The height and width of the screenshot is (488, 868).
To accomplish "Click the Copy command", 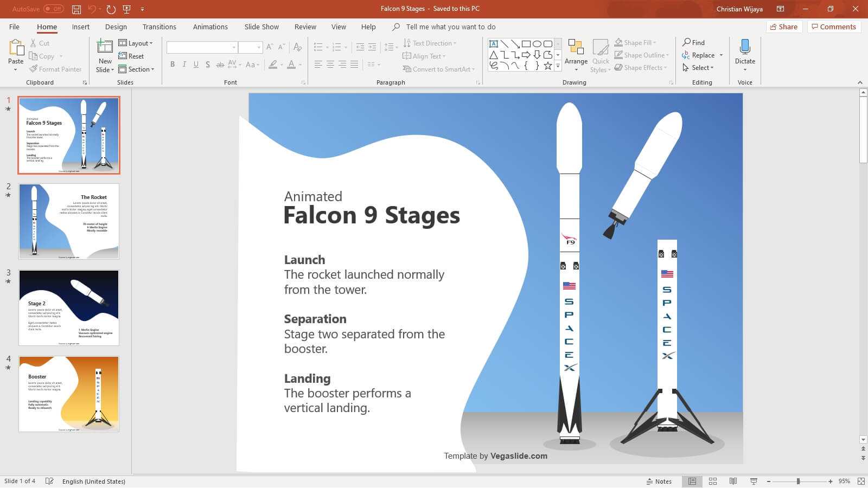I will pos(42,56).
